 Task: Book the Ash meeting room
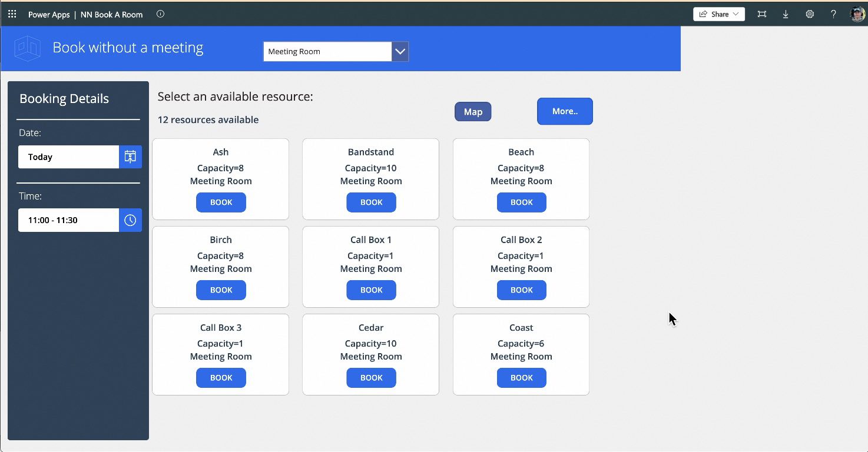tap(221, 202)
